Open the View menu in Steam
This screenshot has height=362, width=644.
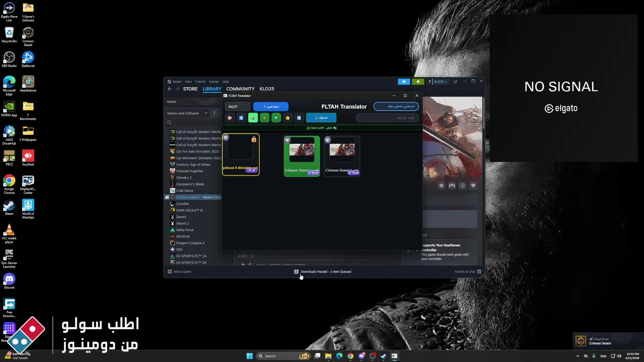point(188,81)
